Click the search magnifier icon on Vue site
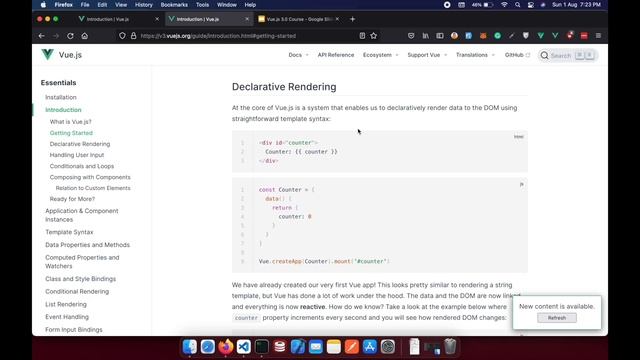640x360 pixels. coord(544,55)
